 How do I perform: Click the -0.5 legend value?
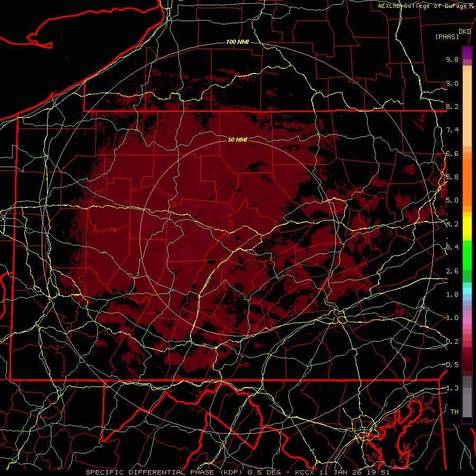pyautogui.click(x=451, y=364)
